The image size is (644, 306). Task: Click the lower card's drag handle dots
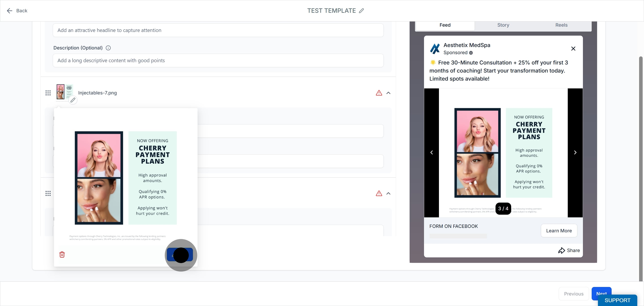coord(48,193)
